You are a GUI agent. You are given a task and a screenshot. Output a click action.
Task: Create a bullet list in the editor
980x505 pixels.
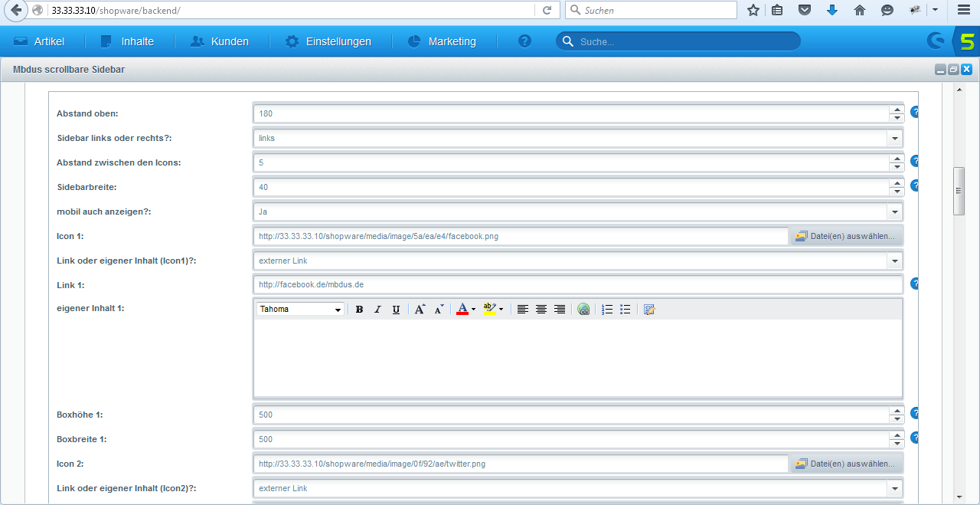point(625,309)
